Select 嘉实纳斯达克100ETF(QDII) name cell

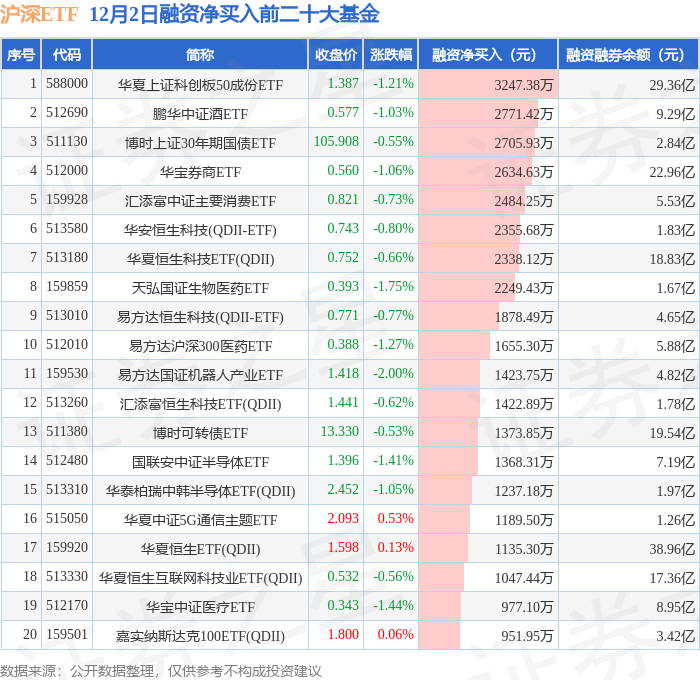point(200,636)
